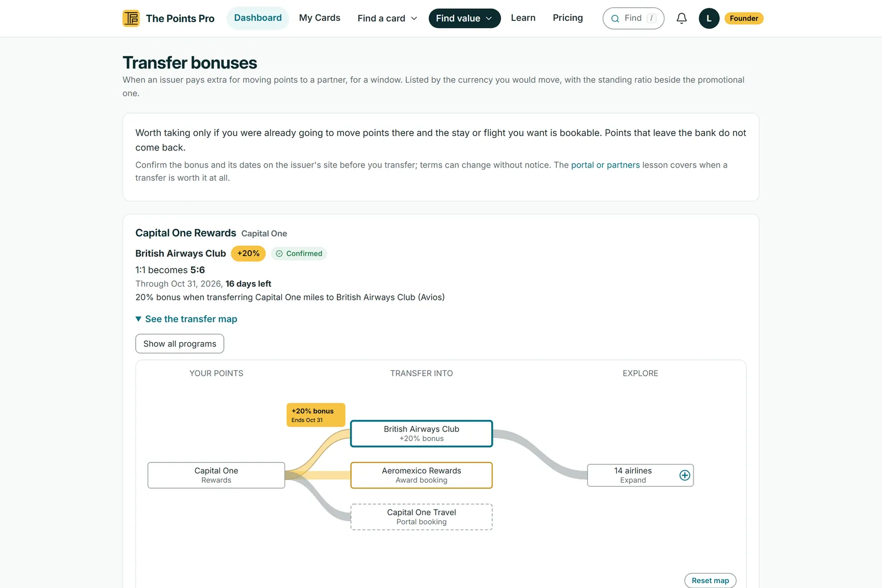Screen dimensions: 882x588
Task: Click the British Airways Club heading
Action: (x=181, y=253)
